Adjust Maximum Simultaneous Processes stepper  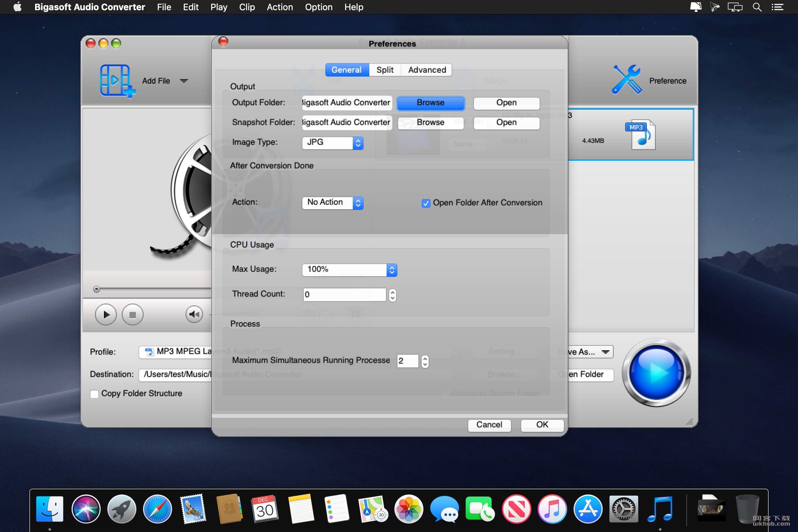pos(425,361)
